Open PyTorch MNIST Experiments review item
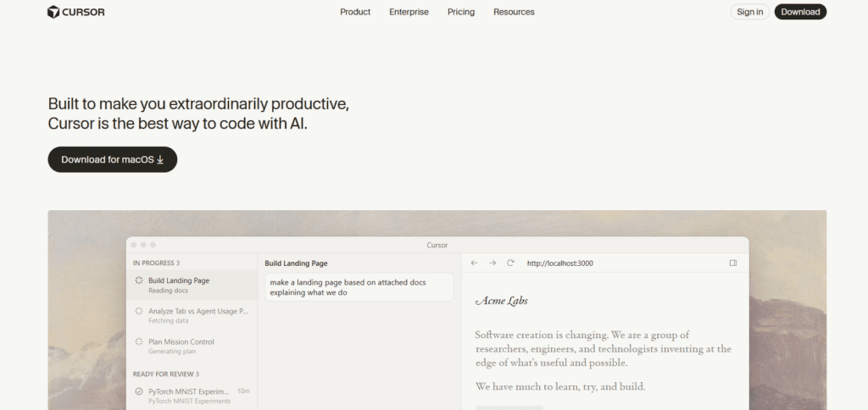 coord(192,396)
